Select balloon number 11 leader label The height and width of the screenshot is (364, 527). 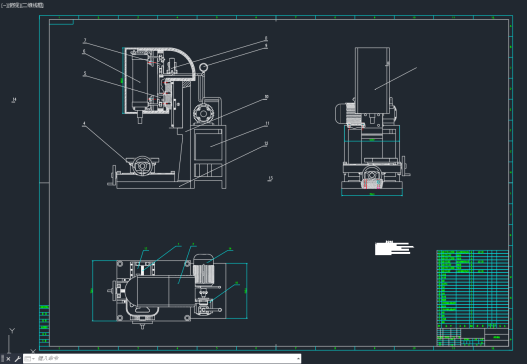click(267, 124)
